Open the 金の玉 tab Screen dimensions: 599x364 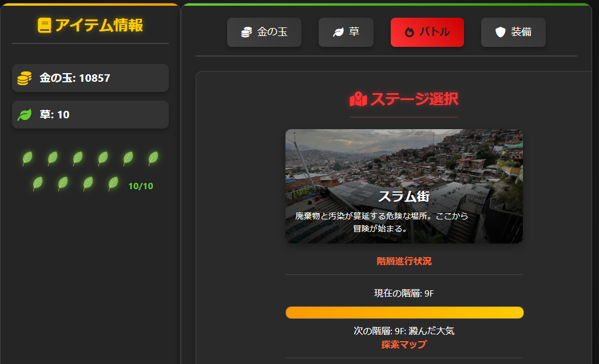(264, 33)
